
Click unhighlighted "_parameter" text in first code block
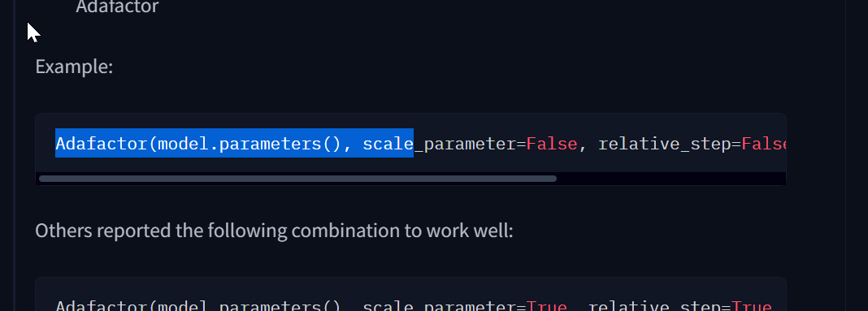pos(465,144)
